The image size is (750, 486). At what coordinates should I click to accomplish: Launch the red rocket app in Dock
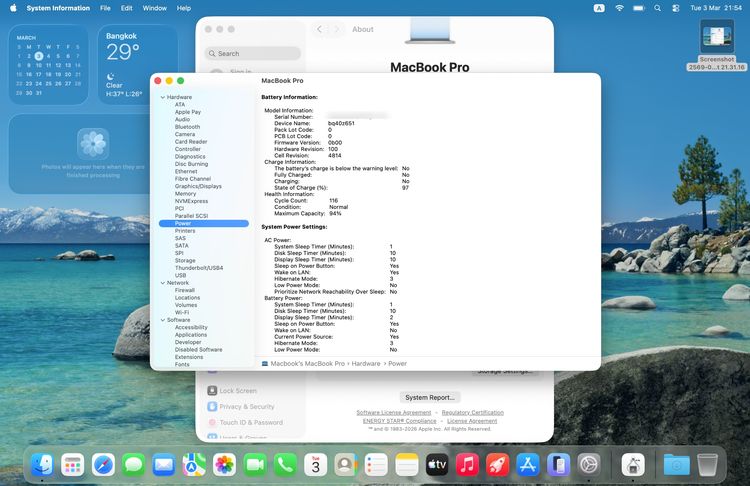[497, 464]
